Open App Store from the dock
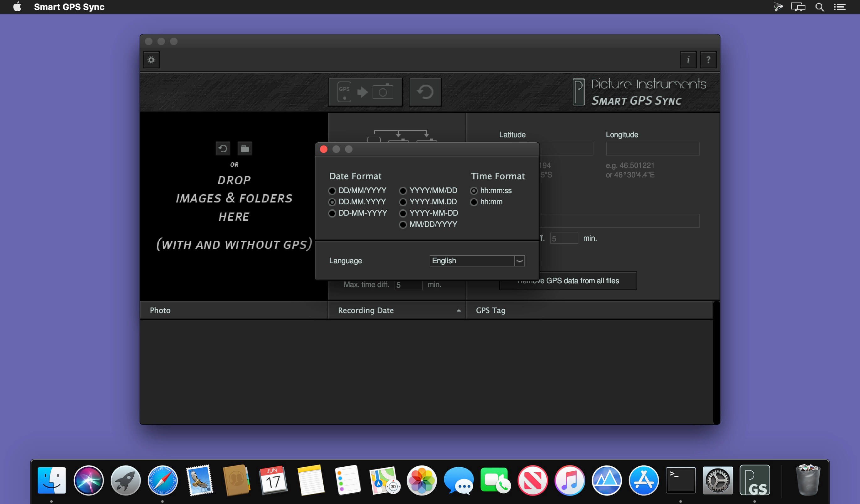 [x=644, y=480]
